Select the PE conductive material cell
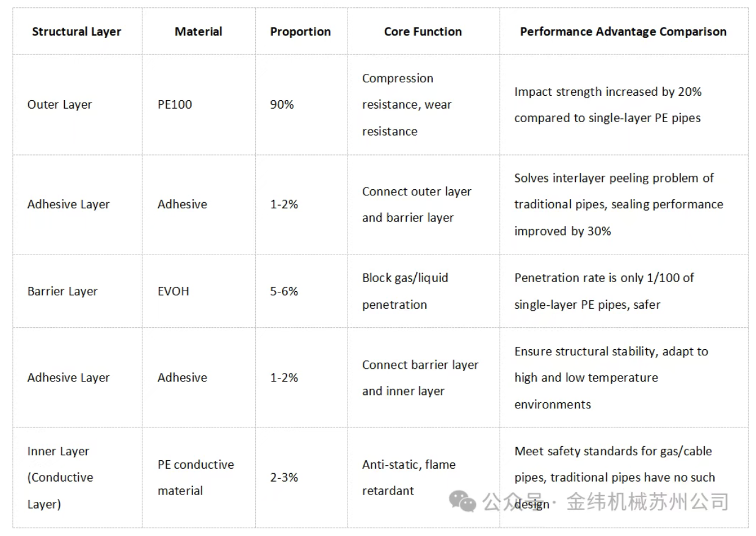 coord(195,477)
